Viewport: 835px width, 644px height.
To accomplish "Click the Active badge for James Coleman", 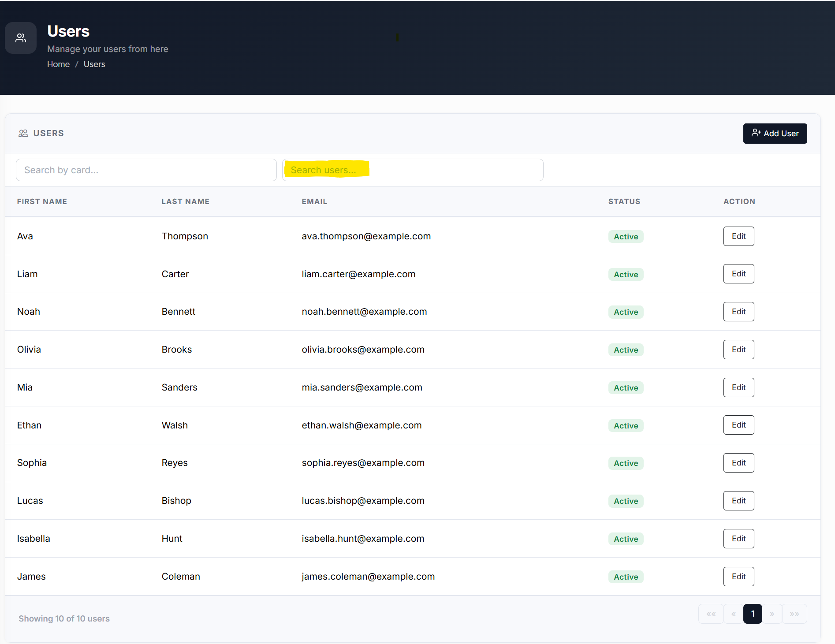I will coord(626,577).
